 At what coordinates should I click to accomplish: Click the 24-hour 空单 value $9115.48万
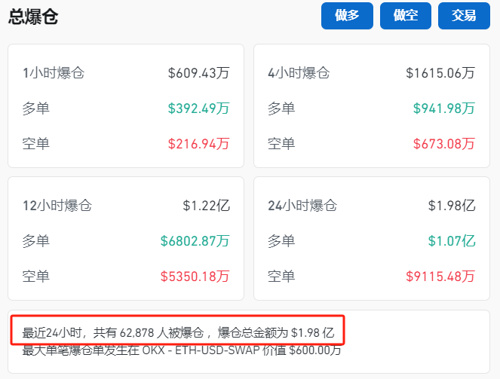pyautogui.click(x=440, y=276)
